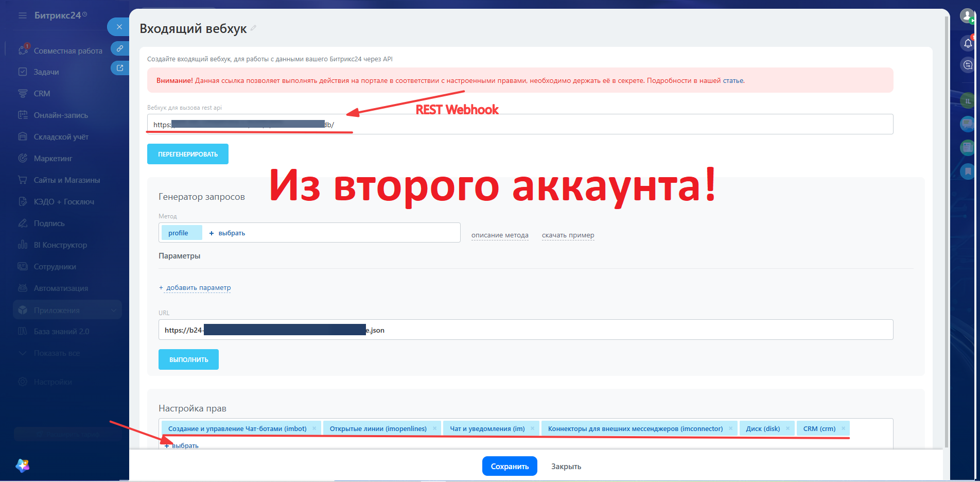The height and width of the screenshot is (482, 980).
Task: Open the bookmark icon in the right panel
Action: click(x=968, y=171)
